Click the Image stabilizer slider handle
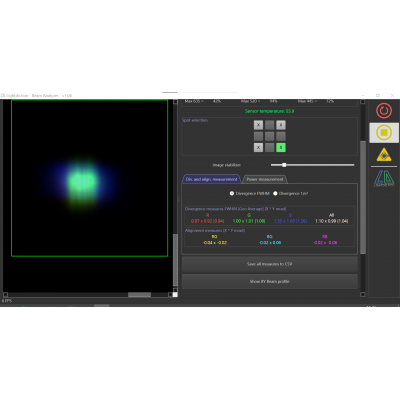 [x=284, y=165]
